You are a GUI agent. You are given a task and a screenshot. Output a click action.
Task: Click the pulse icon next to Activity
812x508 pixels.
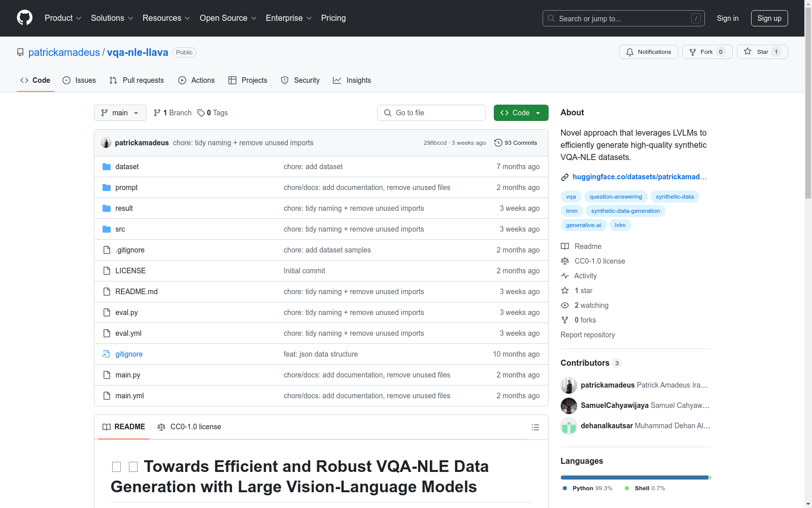pyautogui.click(x=565, y=276)
